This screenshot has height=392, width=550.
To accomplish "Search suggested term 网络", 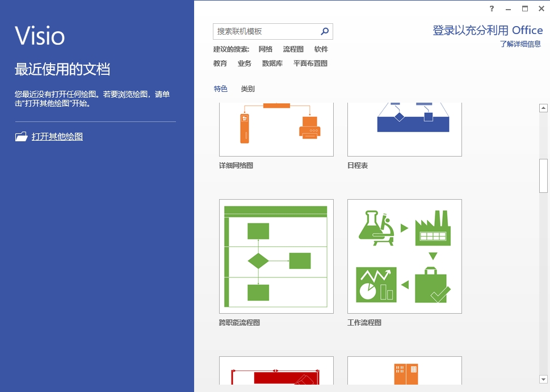I will 266,49.
